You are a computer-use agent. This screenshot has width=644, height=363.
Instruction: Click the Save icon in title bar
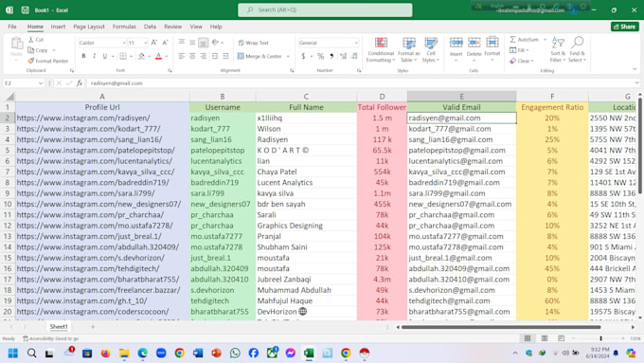[x=25, y=9]
